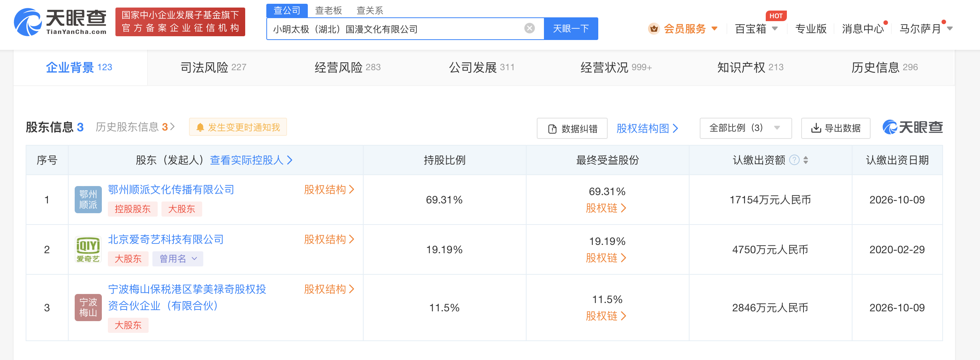Click the iQIYI shareholder logo
980x360 pixels.
pos(88,249)
